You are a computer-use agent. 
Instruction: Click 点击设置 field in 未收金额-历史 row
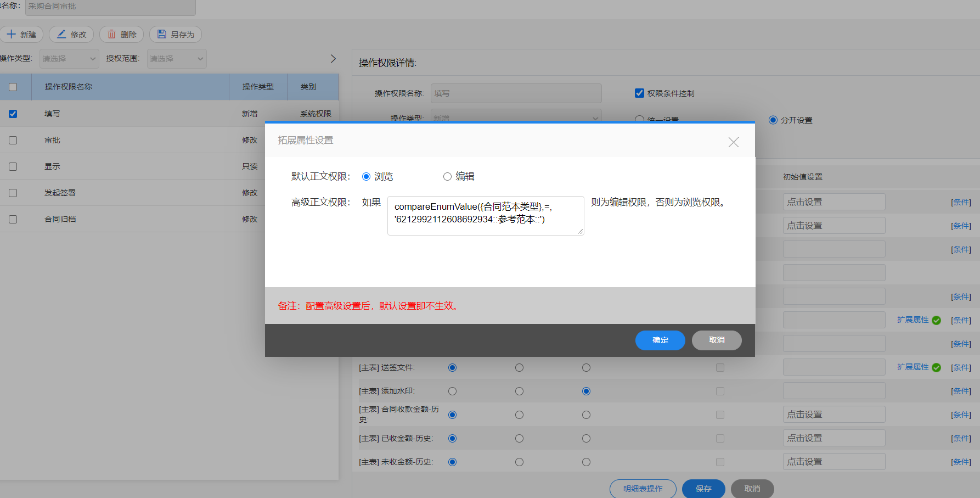click(834, 462)
